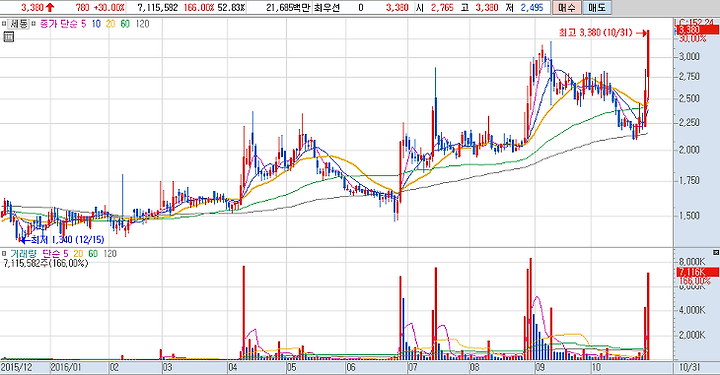Click the 최우선 label in top bar
720x375 pixels.
pos(326,7)
